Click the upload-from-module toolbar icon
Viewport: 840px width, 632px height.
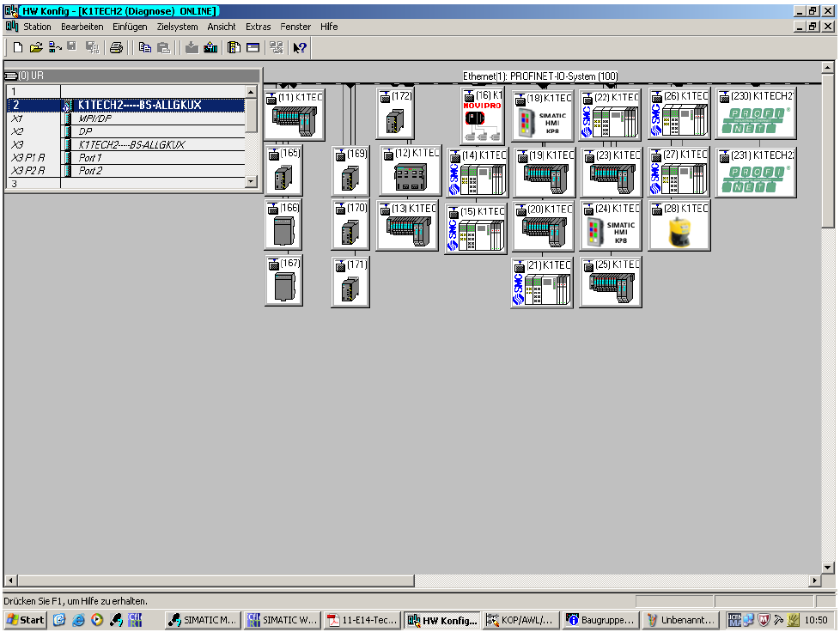(210, 48)
